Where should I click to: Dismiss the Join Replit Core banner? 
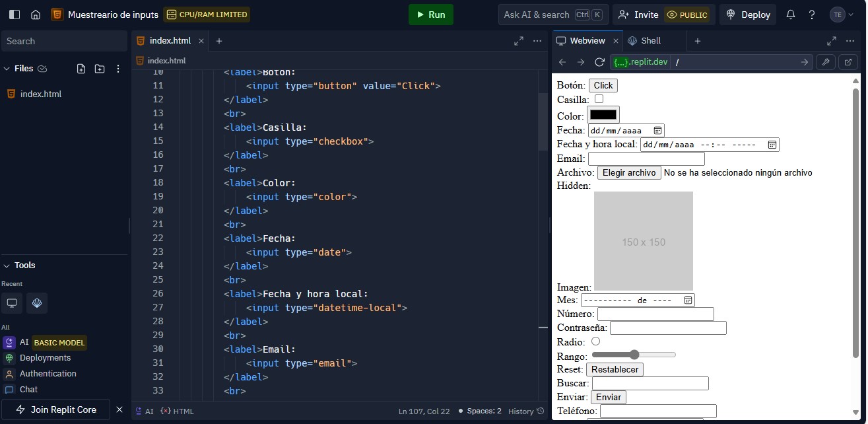(x=119, y=409)
